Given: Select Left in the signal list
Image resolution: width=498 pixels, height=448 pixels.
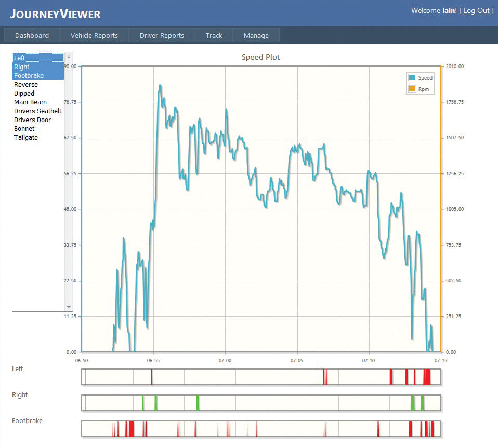Looking at the screenshot, I should (x=20, y=58).
